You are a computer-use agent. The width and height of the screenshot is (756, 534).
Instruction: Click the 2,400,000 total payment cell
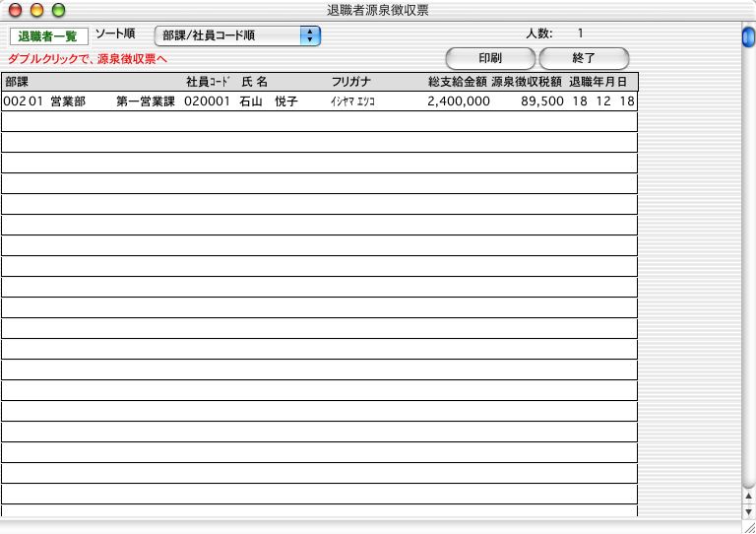pyautogui.click(x=458, y=101)
